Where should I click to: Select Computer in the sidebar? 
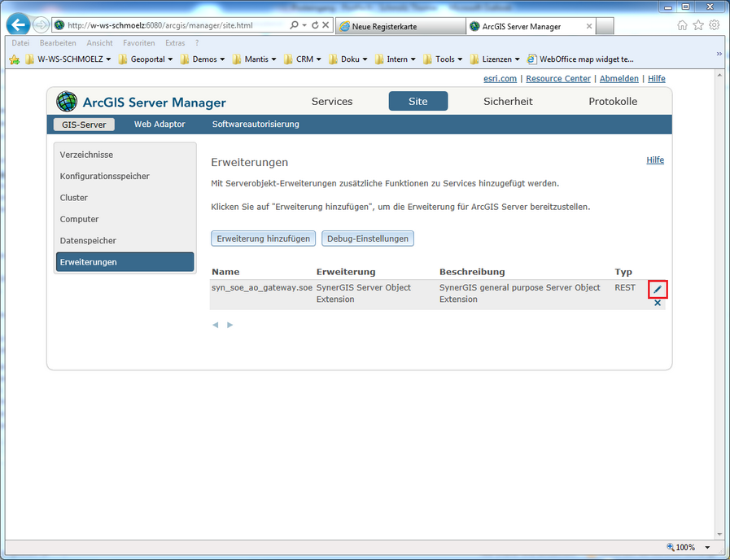pyautogui.click(x=125, y=219)
